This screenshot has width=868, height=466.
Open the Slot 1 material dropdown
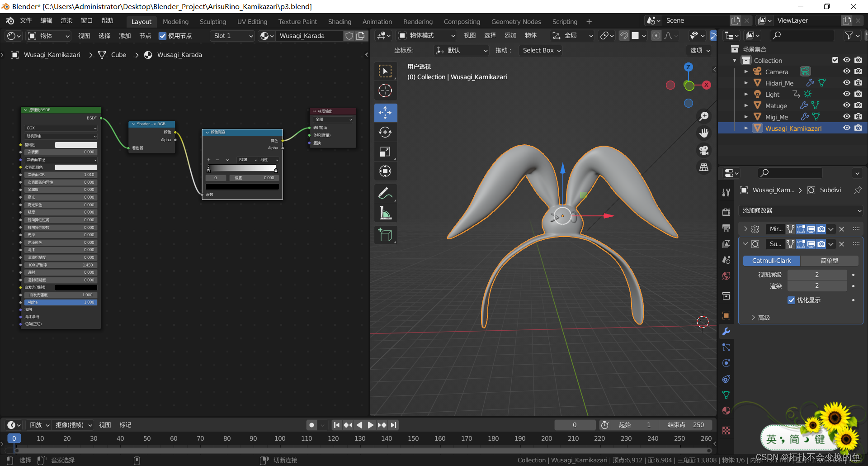pos(233,36)
